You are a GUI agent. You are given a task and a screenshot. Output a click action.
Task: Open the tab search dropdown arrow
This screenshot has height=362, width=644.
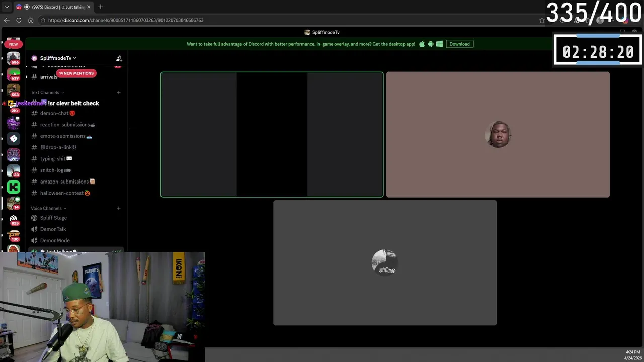pyautogui.click(x=7, y=7)
